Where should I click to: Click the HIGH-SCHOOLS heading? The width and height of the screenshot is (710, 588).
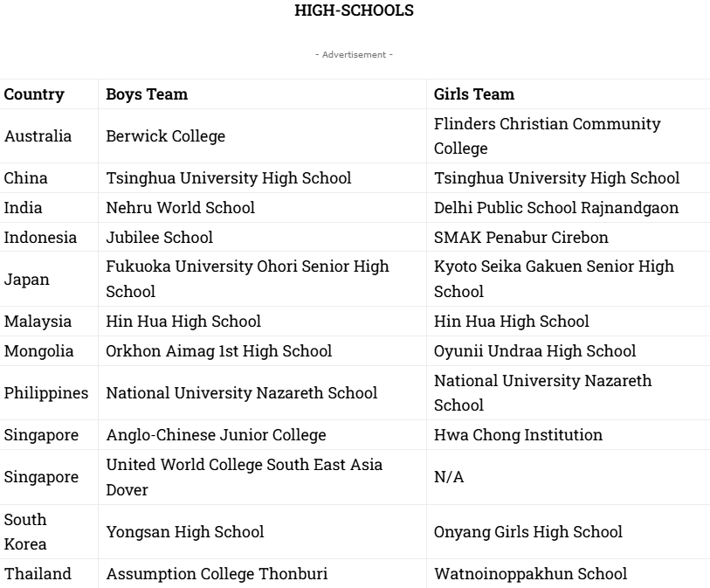point(355,10)
